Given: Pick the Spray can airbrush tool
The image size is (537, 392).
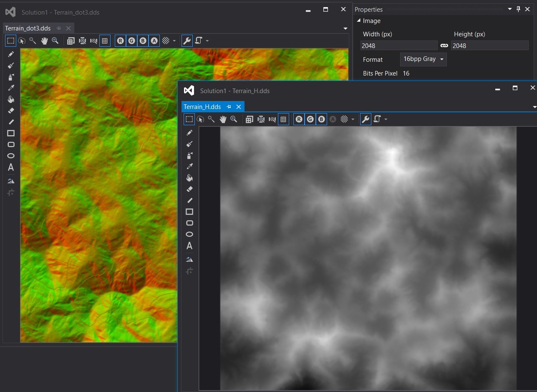Looking at the screenshot, I should [11, 77].
